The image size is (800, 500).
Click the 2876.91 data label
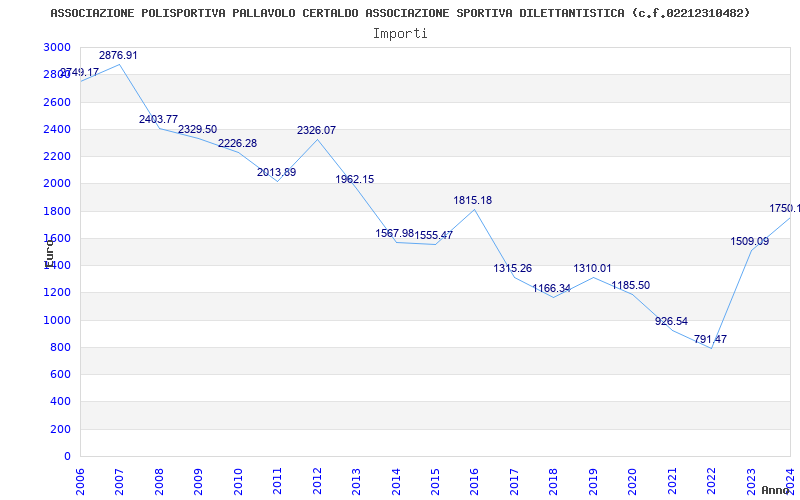[118, 55]
